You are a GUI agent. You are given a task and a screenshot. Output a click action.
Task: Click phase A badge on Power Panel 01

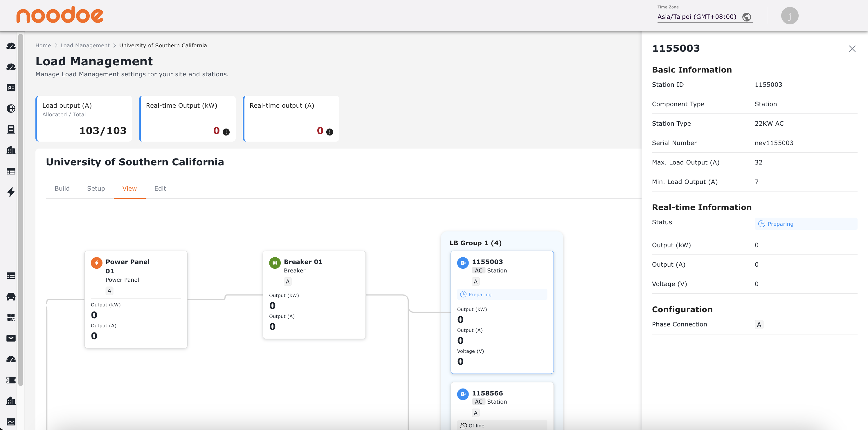[109, 291]
